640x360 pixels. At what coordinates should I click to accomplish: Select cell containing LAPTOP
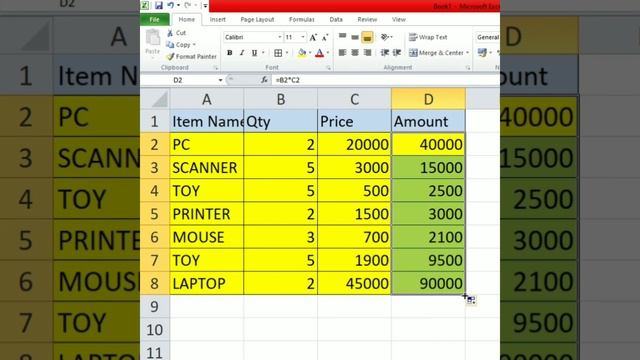tap(207, 283)
